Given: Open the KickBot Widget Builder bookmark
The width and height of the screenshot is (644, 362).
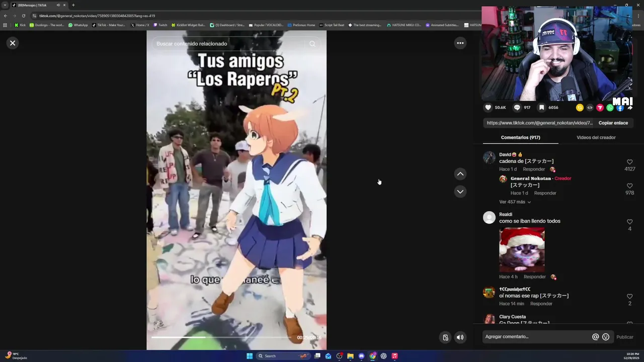Looking at the screenshot, I should click(188, 25).
